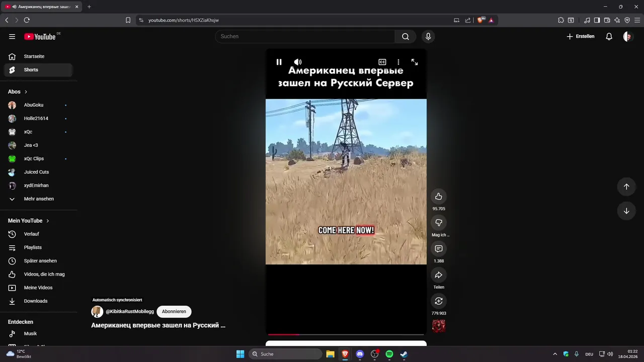Open the comments with 1.388 count

439,249
